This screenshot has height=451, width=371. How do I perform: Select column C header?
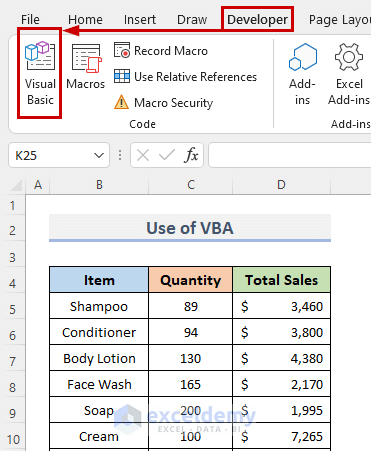[x=191, y=185]
